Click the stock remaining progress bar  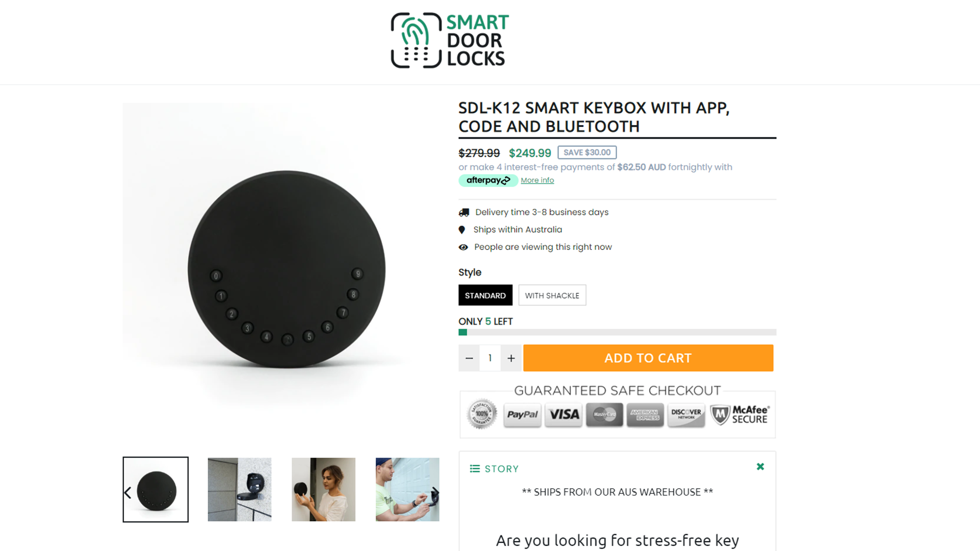[x=617, y=332]
